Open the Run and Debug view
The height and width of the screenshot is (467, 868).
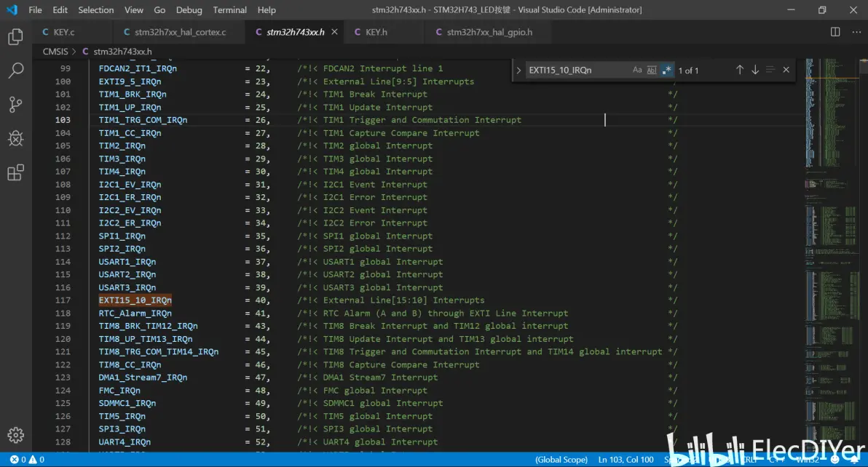click(15, 138)
